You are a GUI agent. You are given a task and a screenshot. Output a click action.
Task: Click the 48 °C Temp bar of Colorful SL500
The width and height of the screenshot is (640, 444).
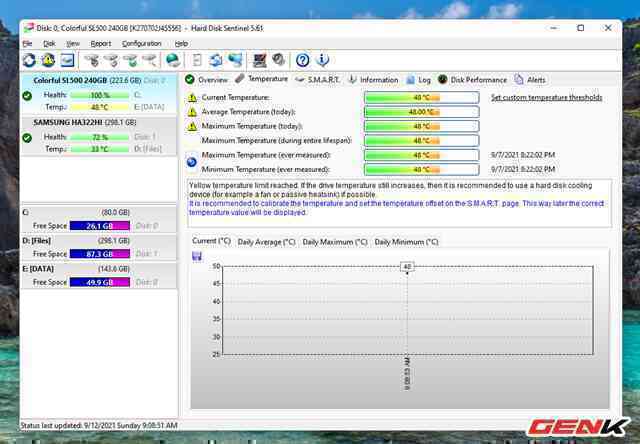100,107
